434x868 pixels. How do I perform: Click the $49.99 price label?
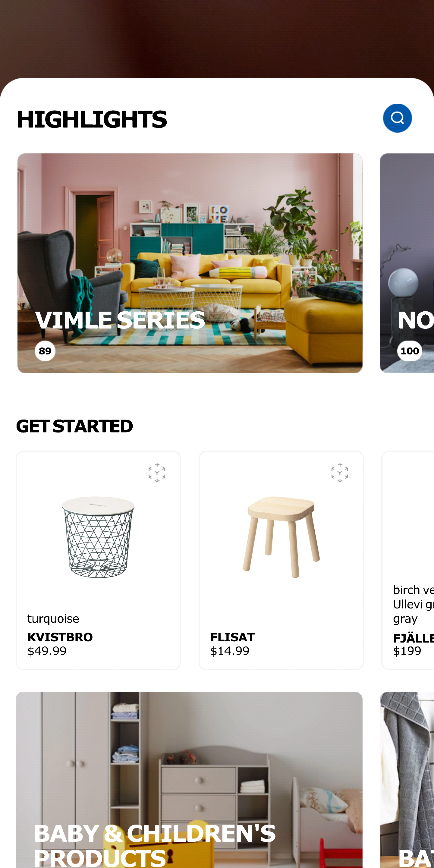pyautogui.click(x=47, y=651)
